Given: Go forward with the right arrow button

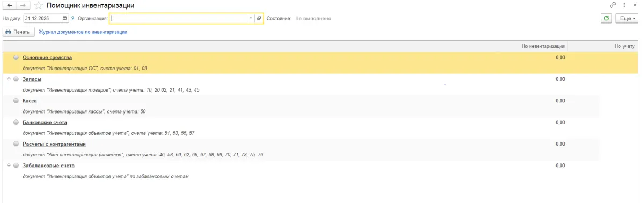Looking at the screenshot, I should (x=24, y=5).
